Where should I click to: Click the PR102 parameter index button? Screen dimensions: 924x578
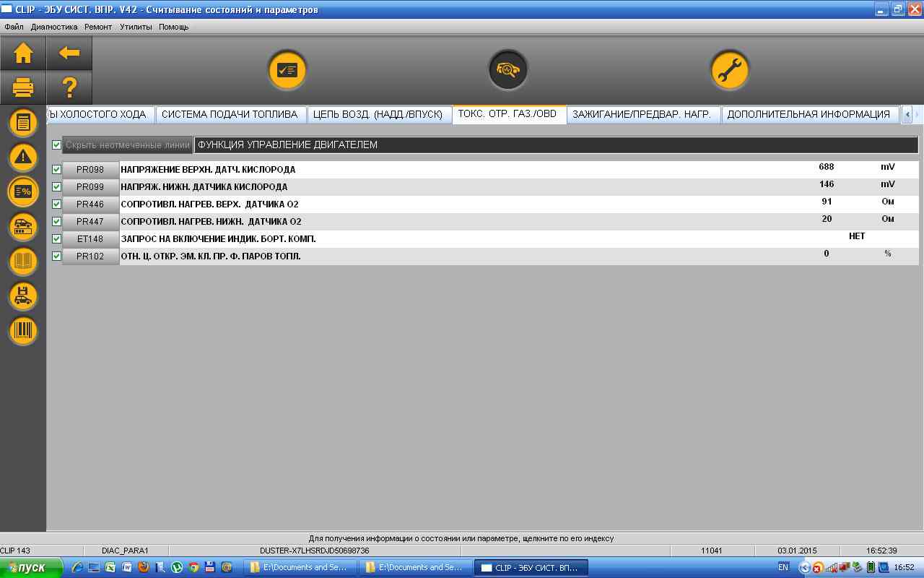click(90, 256)
